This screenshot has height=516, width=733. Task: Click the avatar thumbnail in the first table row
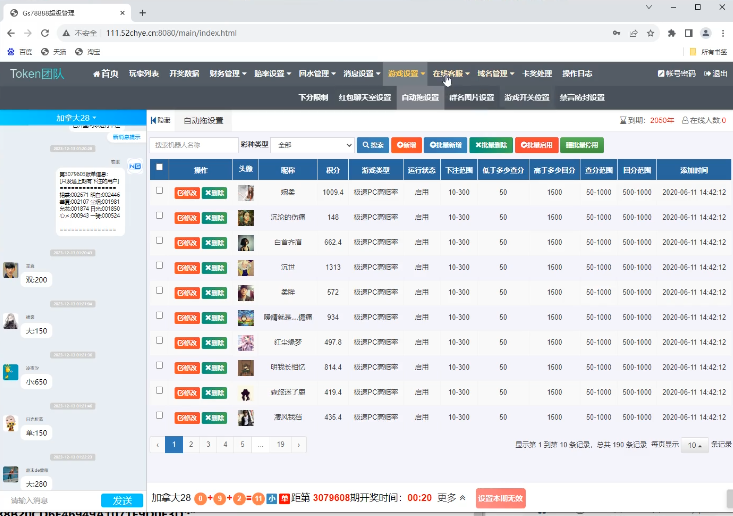(x=245, y=192)
